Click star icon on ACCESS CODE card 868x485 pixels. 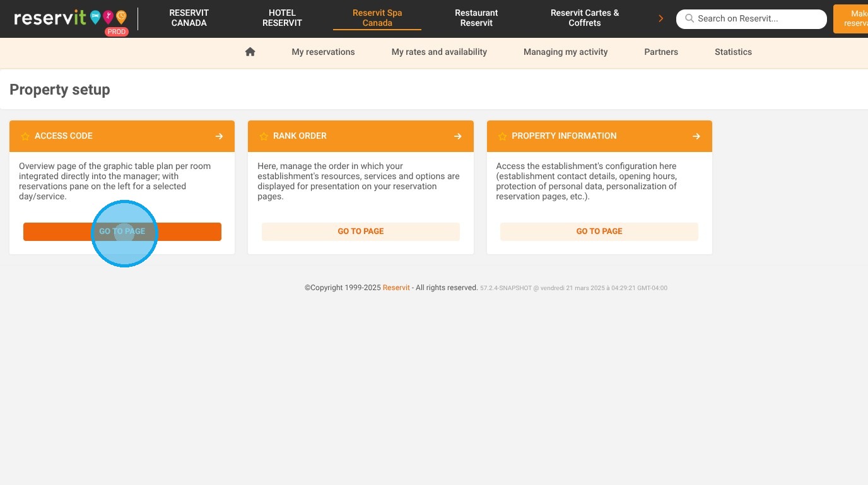point(25,136)
